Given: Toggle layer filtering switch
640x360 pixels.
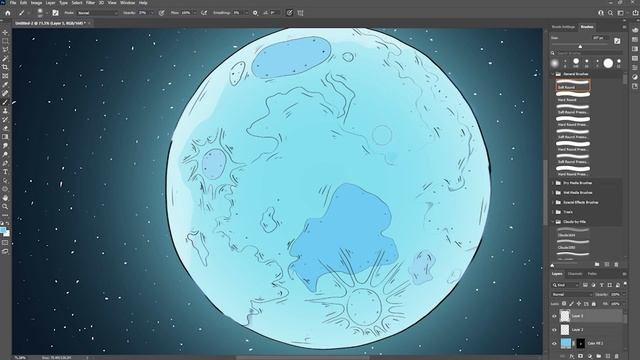Looking at the screenshot, I should 625,283.
